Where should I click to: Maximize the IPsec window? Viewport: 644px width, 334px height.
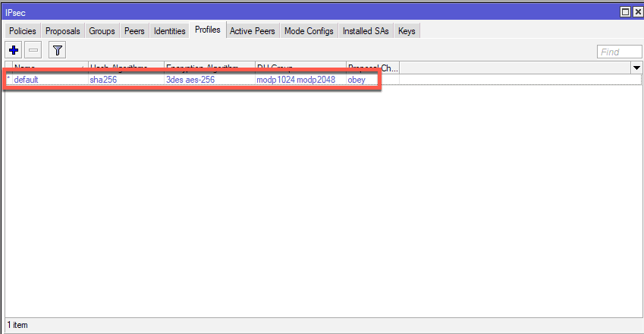(625, 11)
